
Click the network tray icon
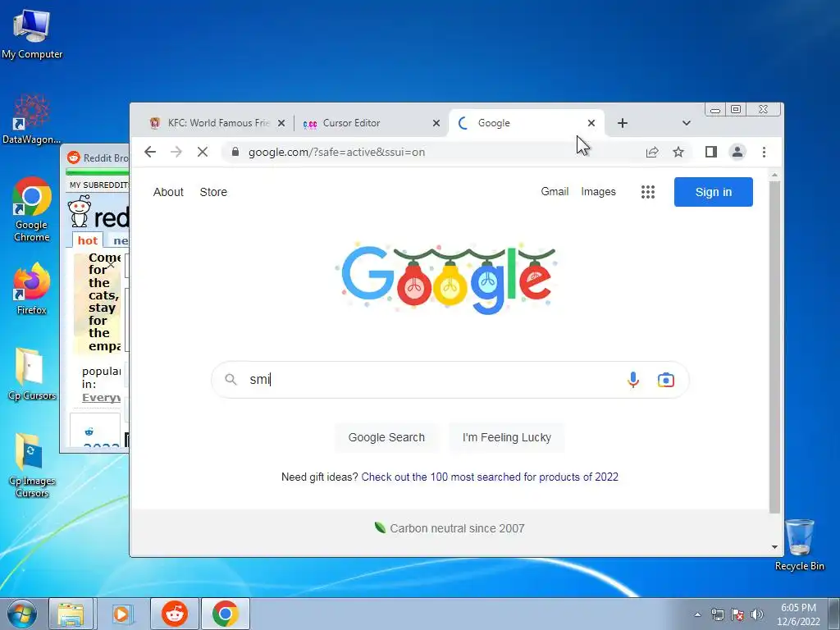pyautogui.click(x=717, y=614)
